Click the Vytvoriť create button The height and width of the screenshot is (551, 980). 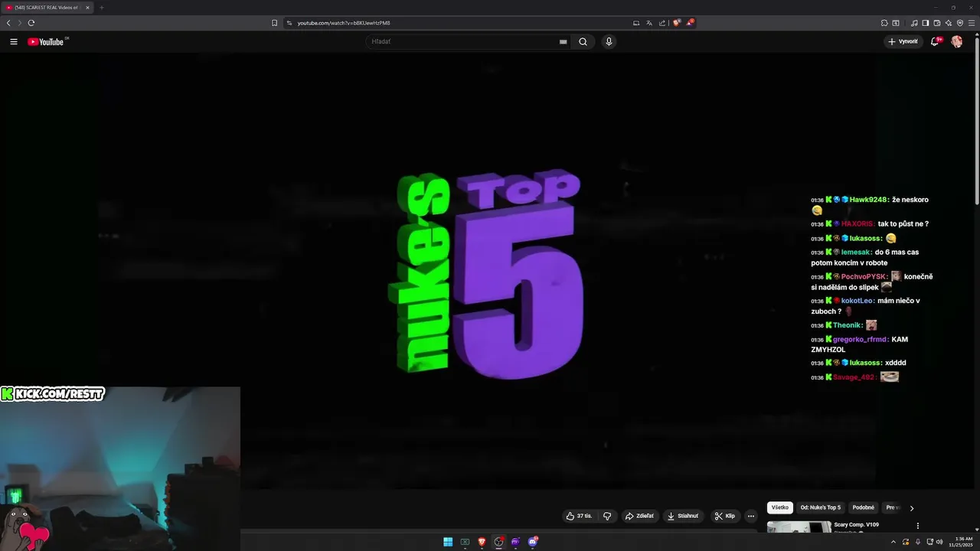click(903, 41)
